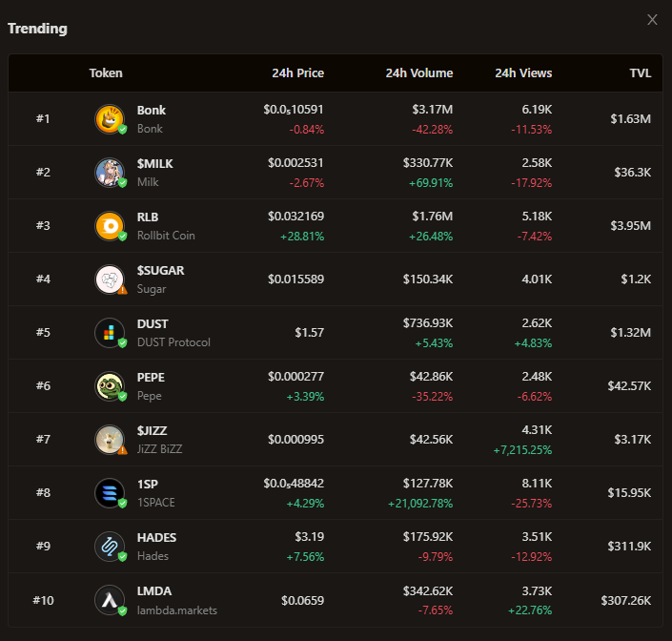Click HADES price '$3.19'
Viewport: 672px width, 641px height.
click(310, 537)
